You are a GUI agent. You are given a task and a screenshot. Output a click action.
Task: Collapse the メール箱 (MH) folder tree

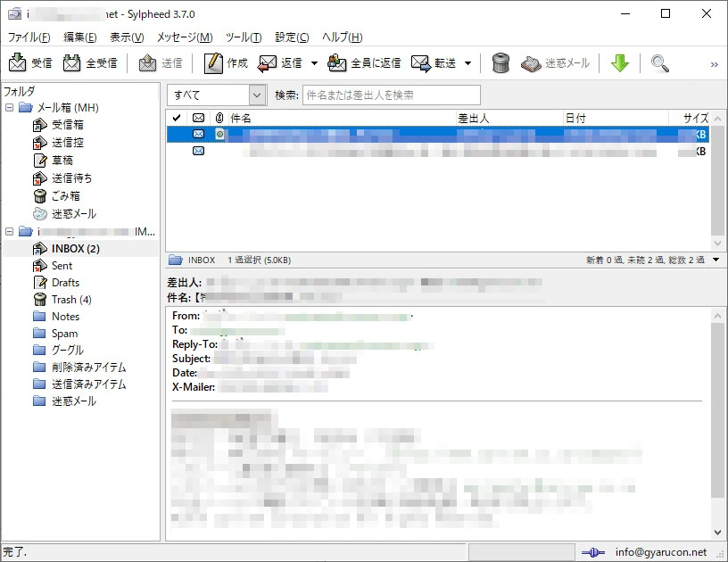(x=10, y=108)
